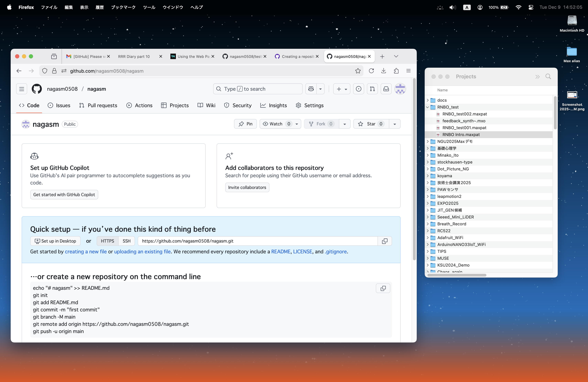This screenshot has width=588, height=382.
Task: Open the pull requests icon in header
Action: tap(372, 89)
